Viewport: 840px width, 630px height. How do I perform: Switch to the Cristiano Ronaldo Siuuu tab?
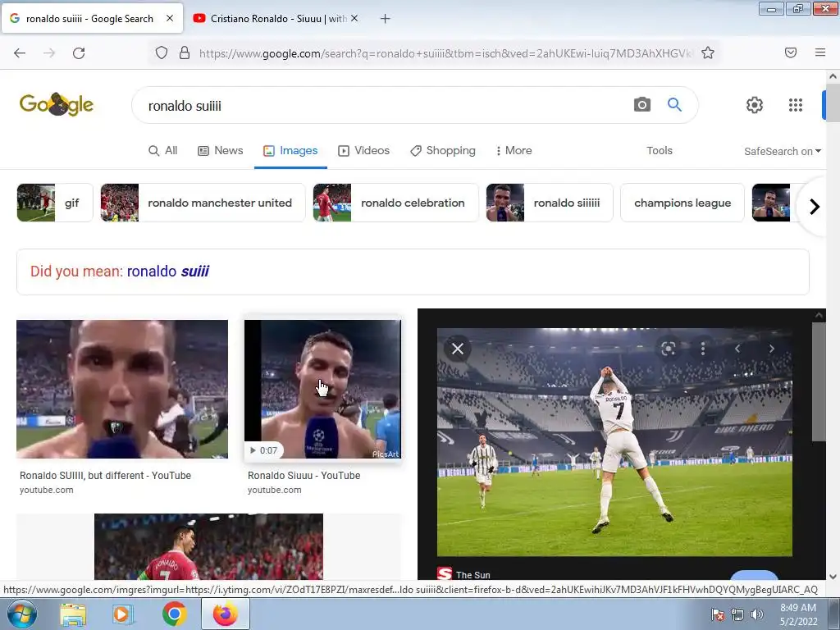(x=276, y=19)
